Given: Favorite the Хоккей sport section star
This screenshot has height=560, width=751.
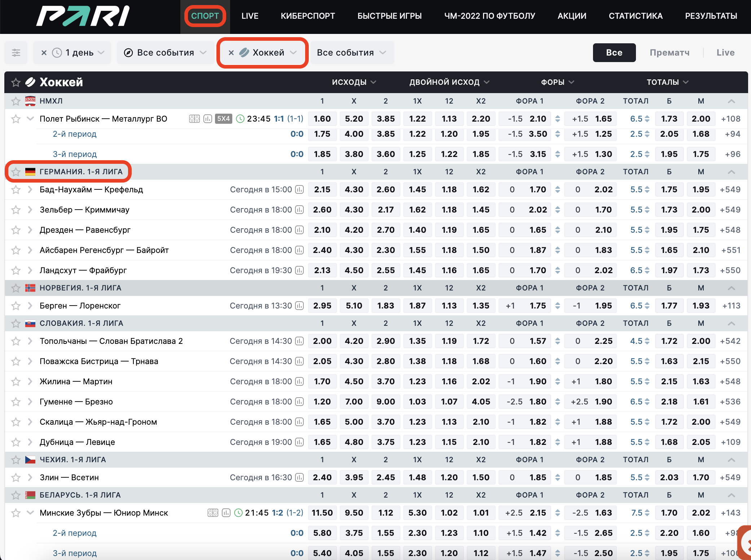Looking at the screenshot, I should (16, 82).
